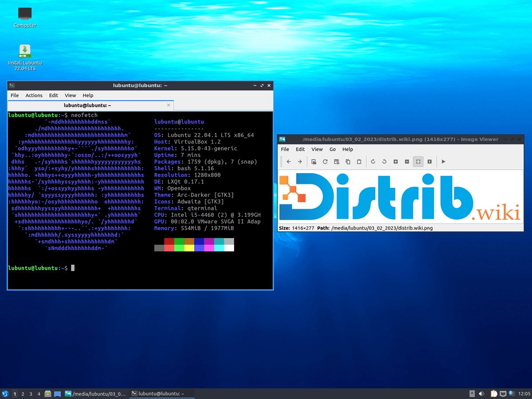Image resolution: width=532 pixels, height=399 pixels.
Task: Switch to virtual desktop 1
Action: [15, 394]
